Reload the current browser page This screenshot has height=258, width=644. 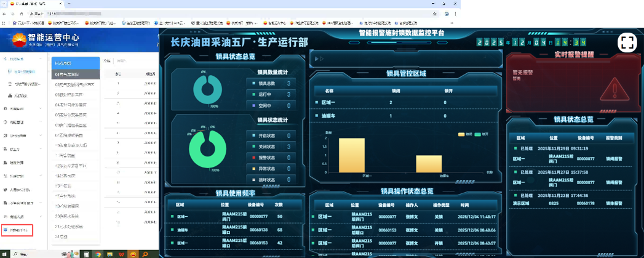[21, 14]
